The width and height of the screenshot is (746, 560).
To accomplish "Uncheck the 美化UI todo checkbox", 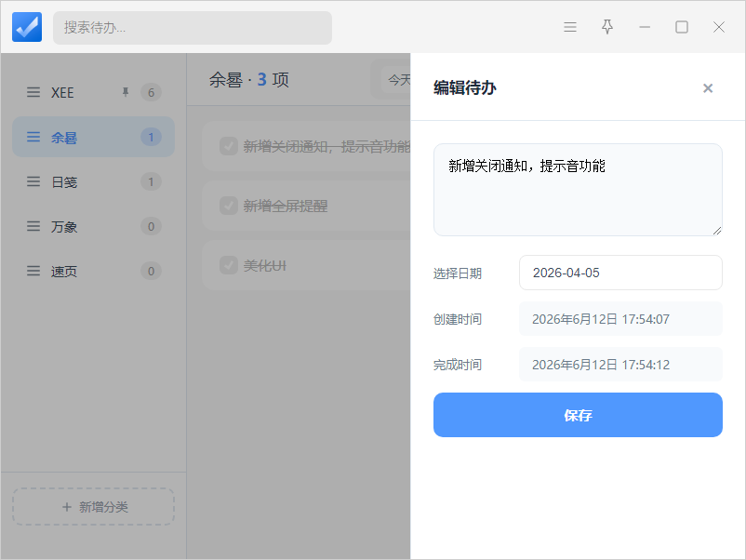I will [229, 265].
